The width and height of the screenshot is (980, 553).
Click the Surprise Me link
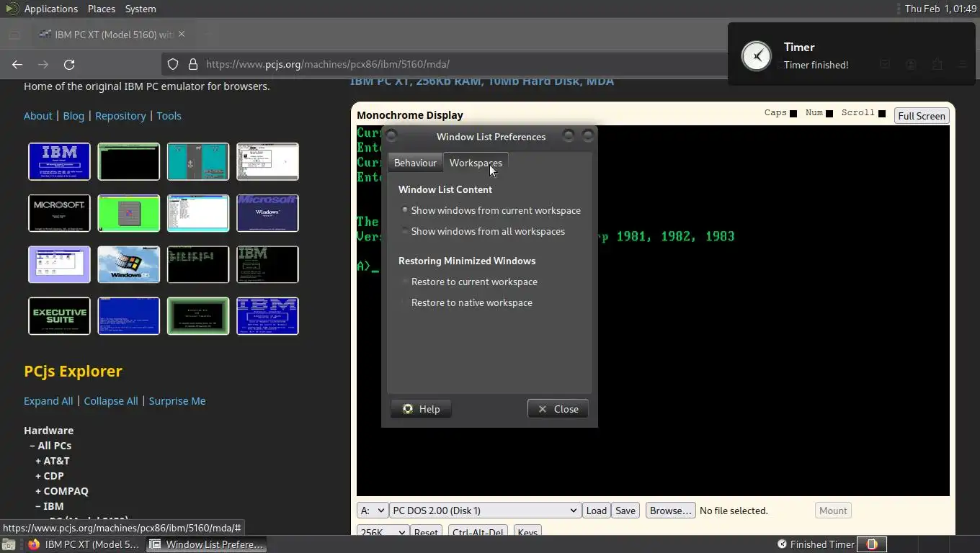tap(177, 401)
